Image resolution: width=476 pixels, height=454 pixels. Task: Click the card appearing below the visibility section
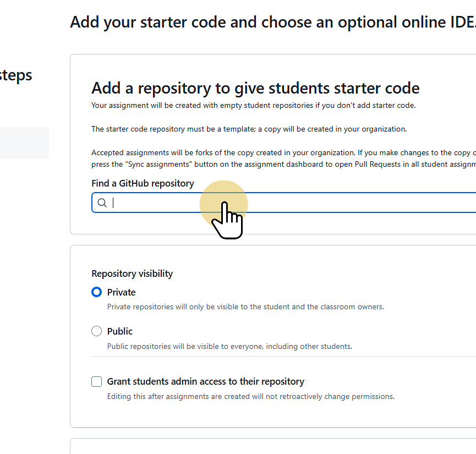[x=272, y=446]
